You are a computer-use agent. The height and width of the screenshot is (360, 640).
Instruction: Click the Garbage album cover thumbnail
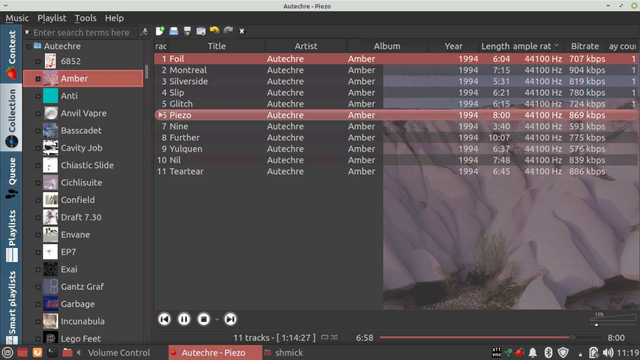pos(51,304)
